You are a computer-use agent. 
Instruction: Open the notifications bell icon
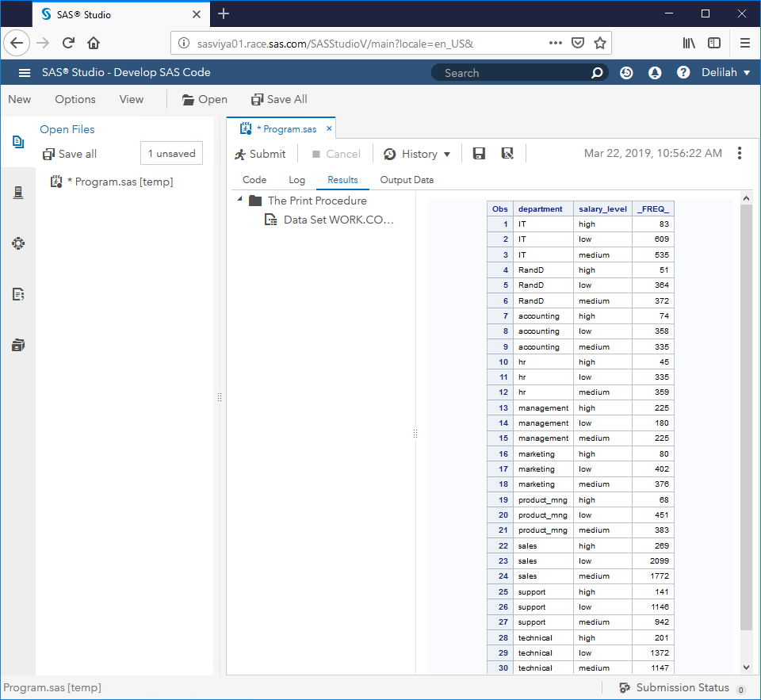[655, 72]
